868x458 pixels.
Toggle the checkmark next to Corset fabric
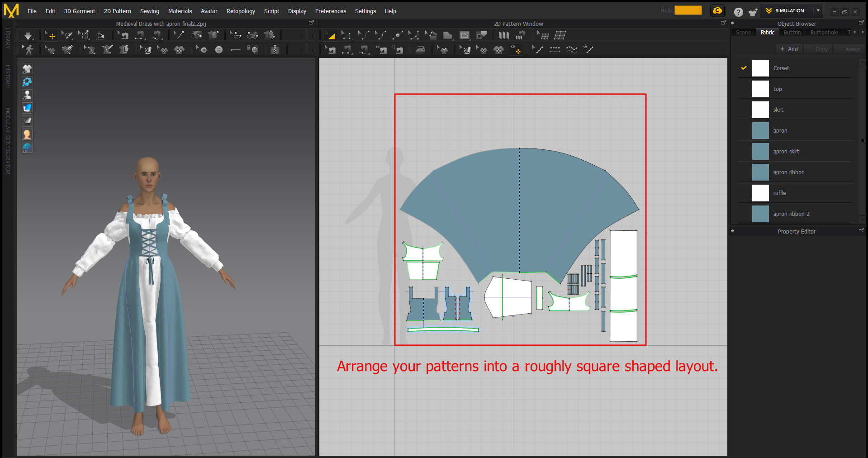(x=744, y=68)
